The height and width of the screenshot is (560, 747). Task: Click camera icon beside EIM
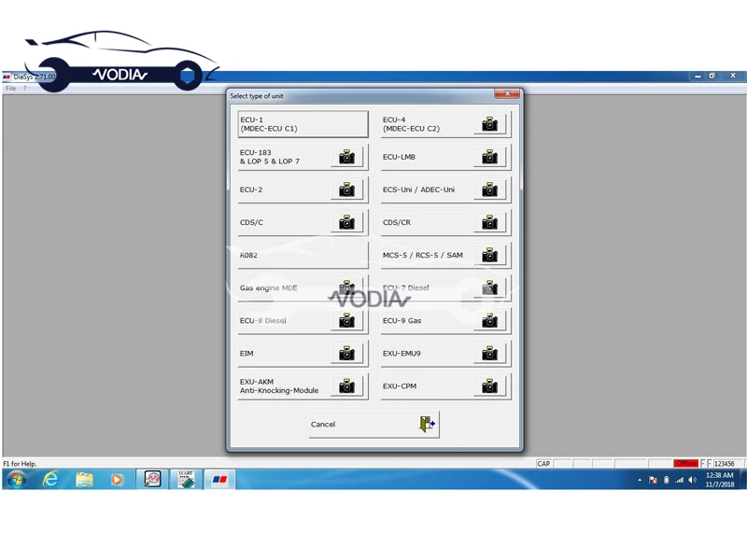[346, 354]
